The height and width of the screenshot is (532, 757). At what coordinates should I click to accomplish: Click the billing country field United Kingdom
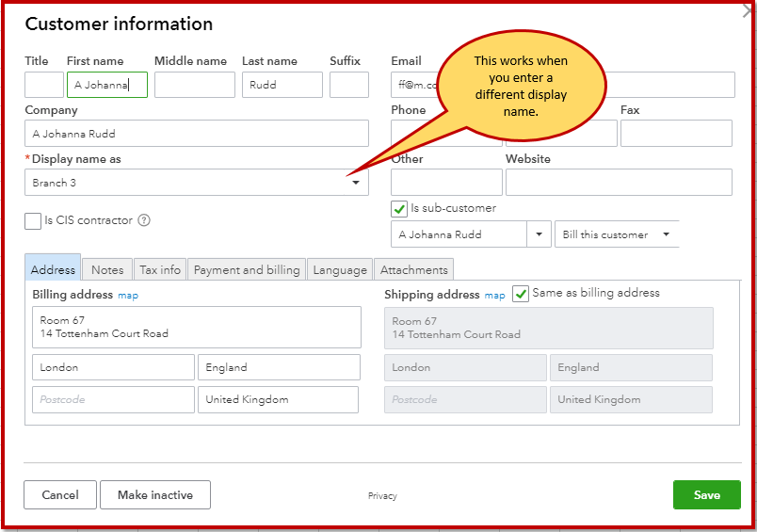pyautogui.click(x=278, y=400)
